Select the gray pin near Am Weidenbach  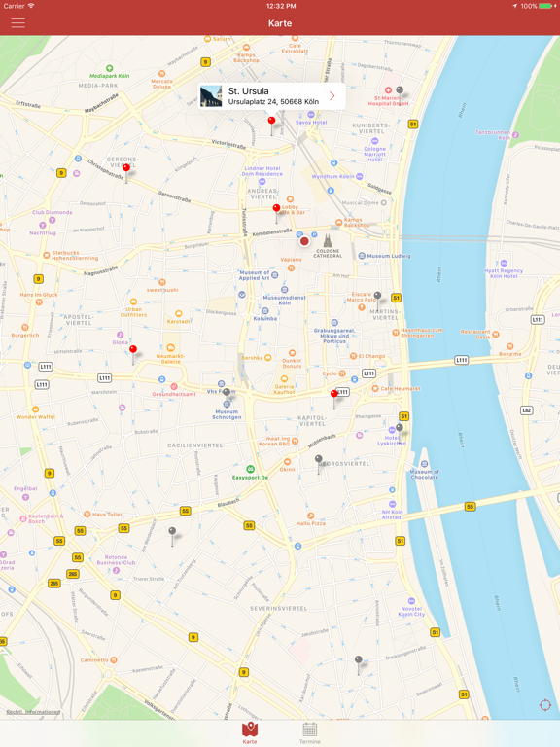(172, 531)
